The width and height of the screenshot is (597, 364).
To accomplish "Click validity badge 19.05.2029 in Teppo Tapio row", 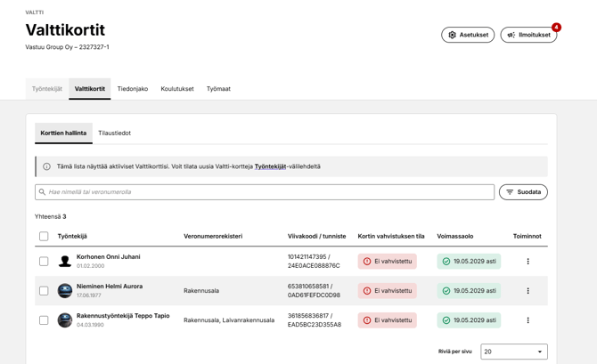I will (x=469, y=320).
